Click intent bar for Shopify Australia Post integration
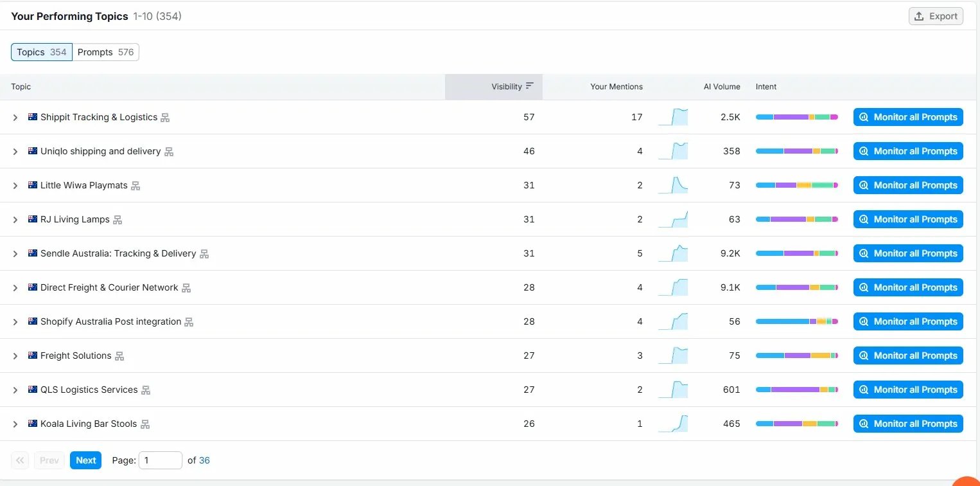Viewport: 980px width, 486px height. [x=797, y=321]
